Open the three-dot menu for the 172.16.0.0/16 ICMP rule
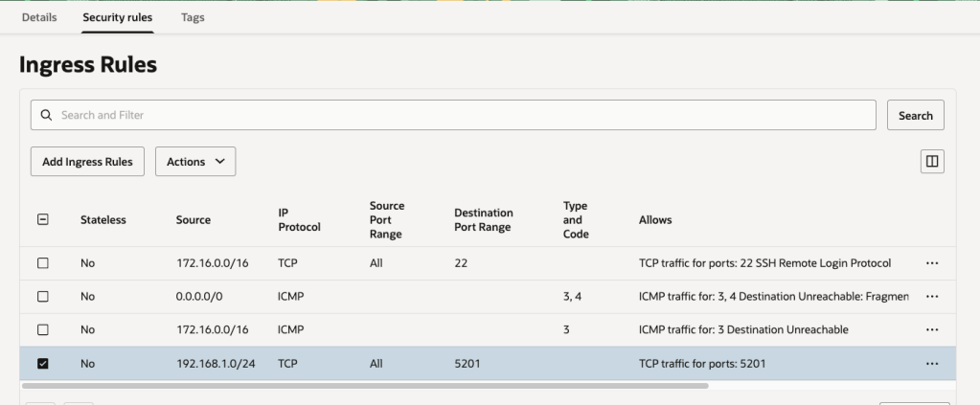The height and width of the screenshot is (405, 980). tap(932, 330)
